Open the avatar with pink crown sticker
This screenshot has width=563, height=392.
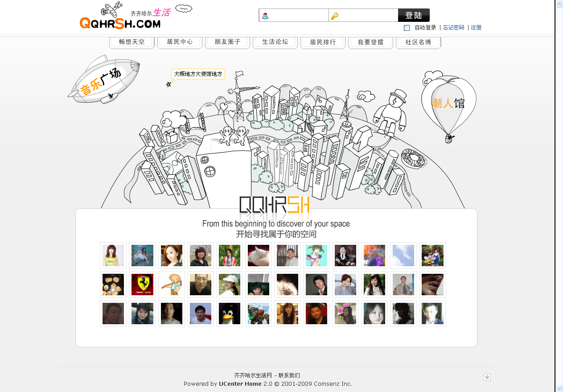coord(345,314)
